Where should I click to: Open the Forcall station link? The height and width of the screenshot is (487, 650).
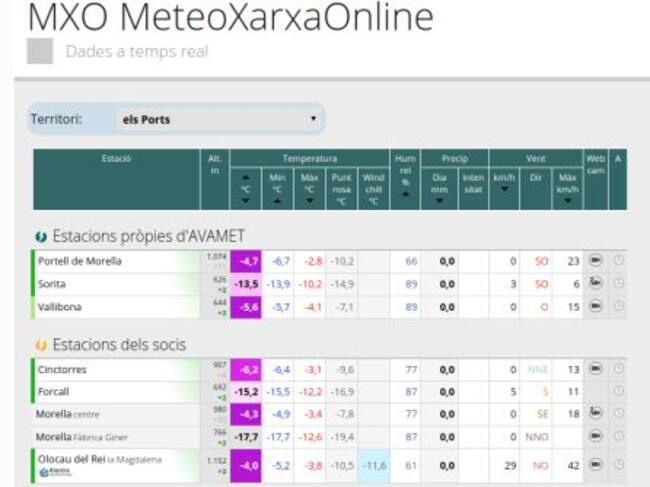point(55,392)
